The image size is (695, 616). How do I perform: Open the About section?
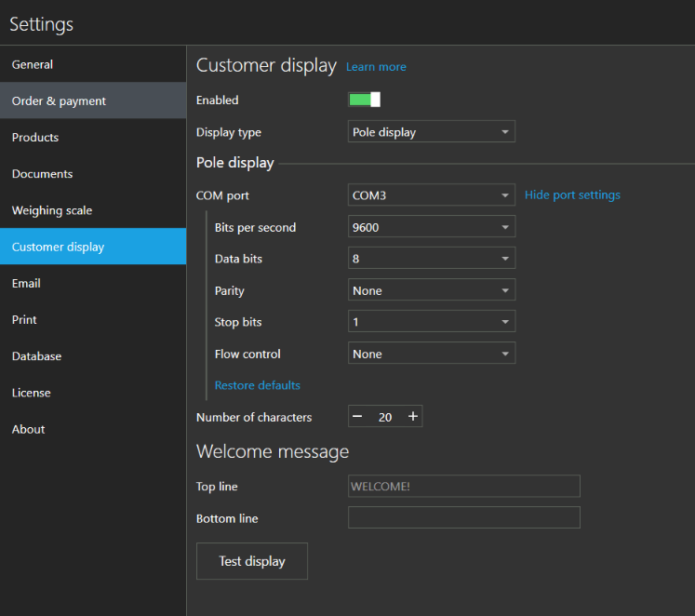click(x=93, y=429)
